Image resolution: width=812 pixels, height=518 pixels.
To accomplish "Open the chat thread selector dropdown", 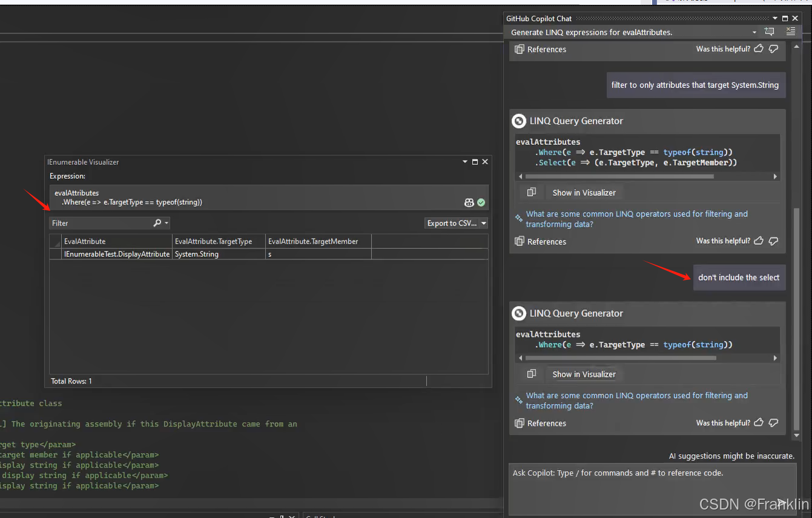I will [754, 32].
